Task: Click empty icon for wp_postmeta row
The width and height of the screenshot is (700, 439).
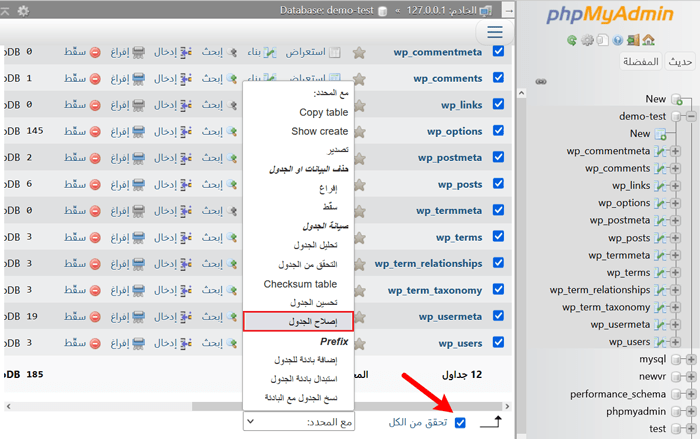Action: click(x=139, y=158)
